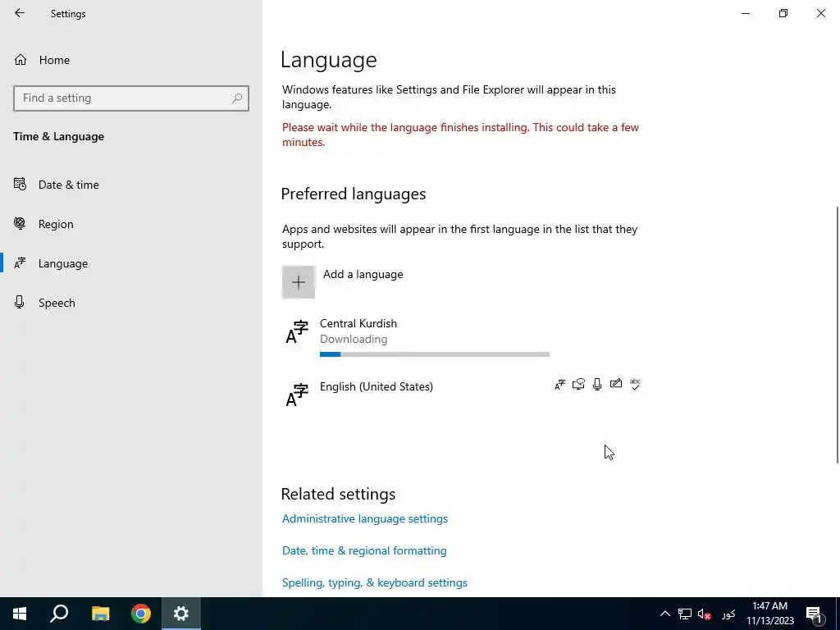The height and width of the screenshot is (630, 840).
Task: Click the Preferred languages heading
Action: [x=354, y=194]
